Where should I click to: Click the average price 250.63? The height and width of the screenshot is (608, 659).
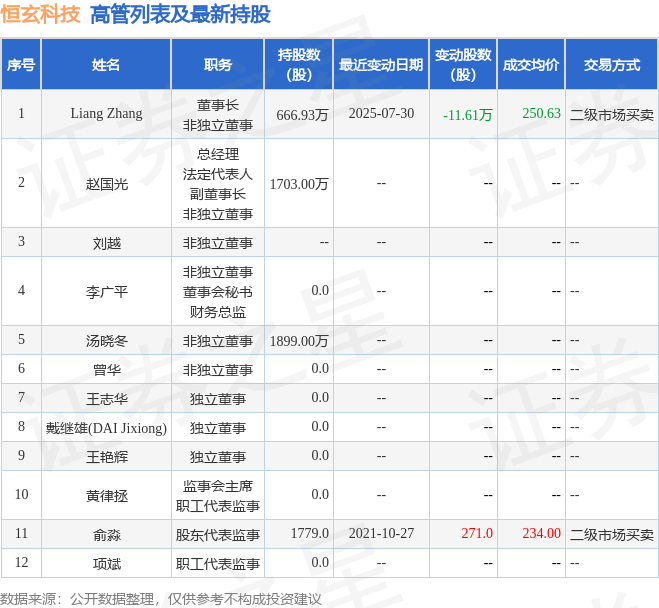[541, 113]
